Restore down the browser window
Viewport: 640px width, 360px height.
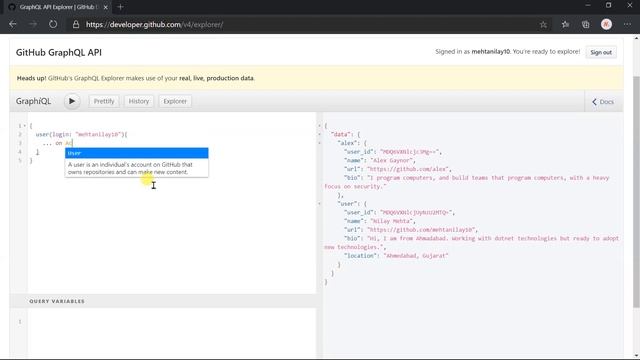click(609, 6)
